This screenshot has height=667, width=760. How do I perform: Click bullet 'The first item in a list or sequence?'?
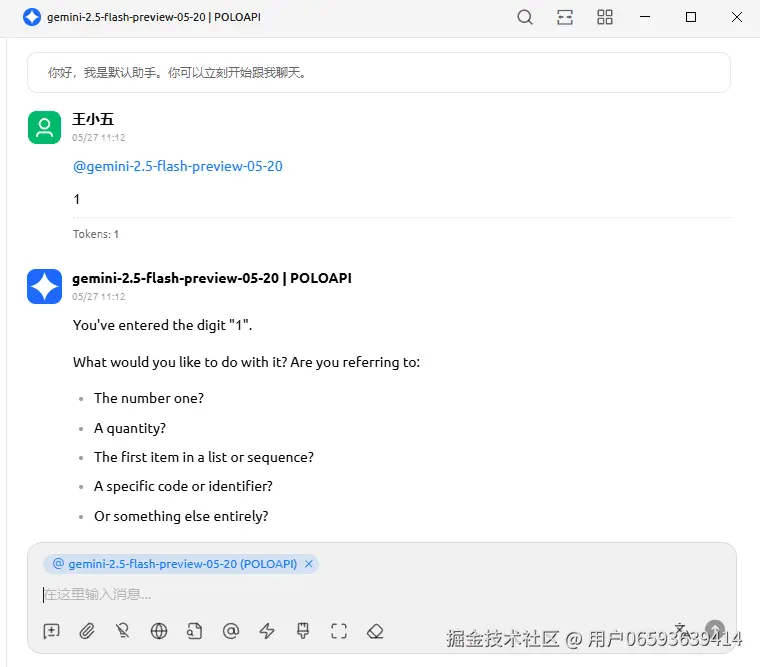[204, 458]
